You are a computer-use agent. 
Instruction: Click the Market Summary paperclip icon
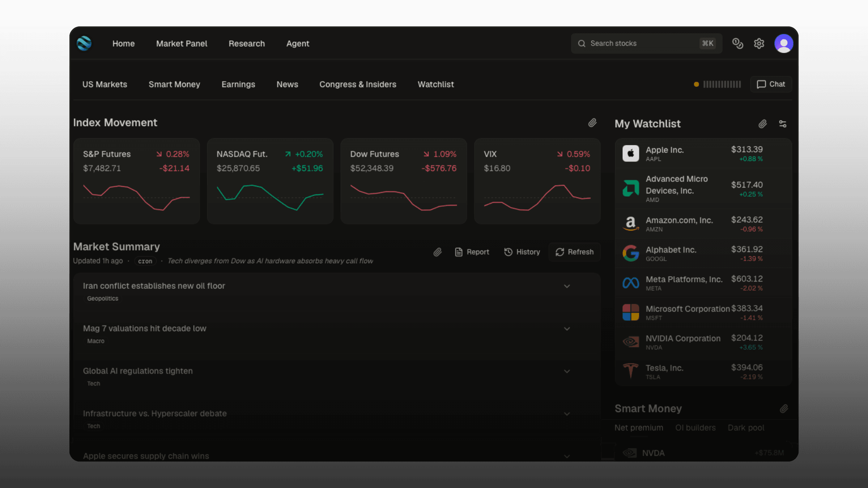click(x=437, y=252)
